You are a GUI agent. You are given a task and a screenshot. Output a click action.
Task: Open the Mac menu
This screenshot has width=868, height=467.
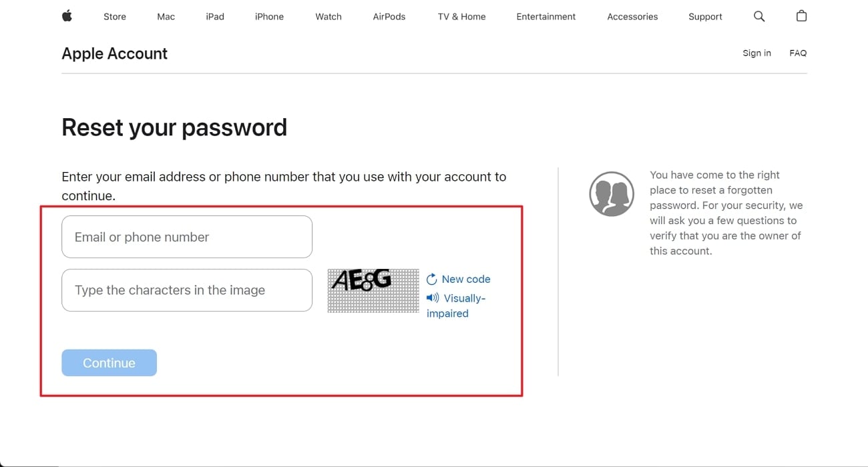[166, 17]
